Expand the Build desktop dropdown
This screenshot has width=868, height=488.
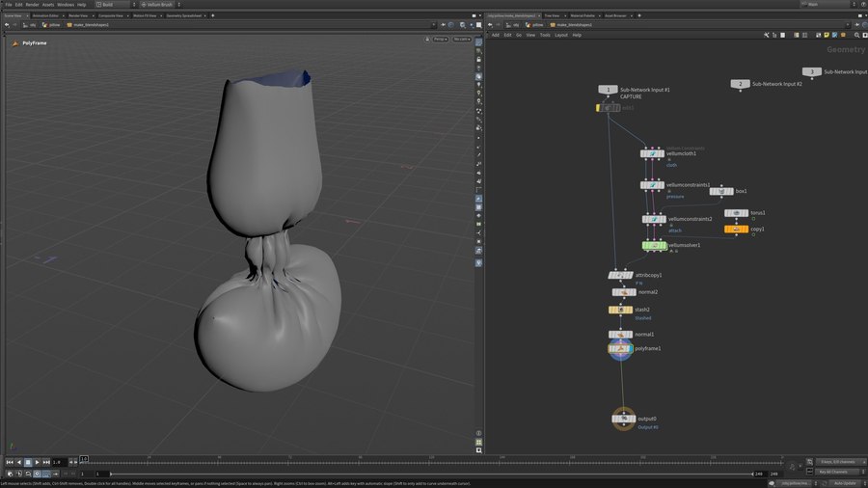tap(118, 5)
